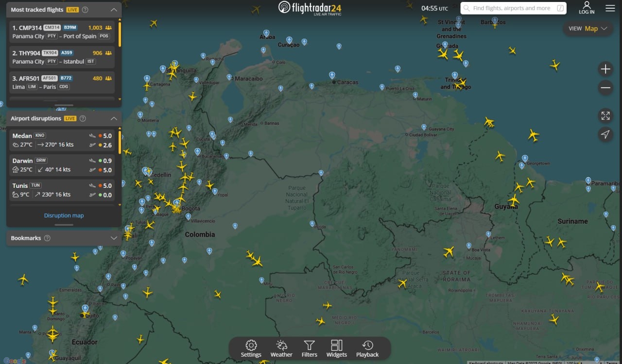Viewport: 622px width, 364px height.
Task: Expand the Bookmarks panel
Action: tap(114, 238)
